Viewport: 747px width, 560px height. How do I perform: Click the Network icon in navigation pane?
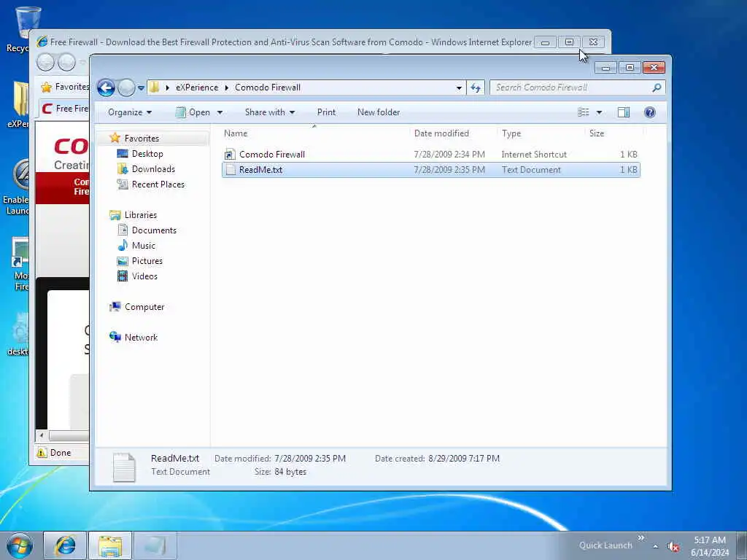point(115,337)
